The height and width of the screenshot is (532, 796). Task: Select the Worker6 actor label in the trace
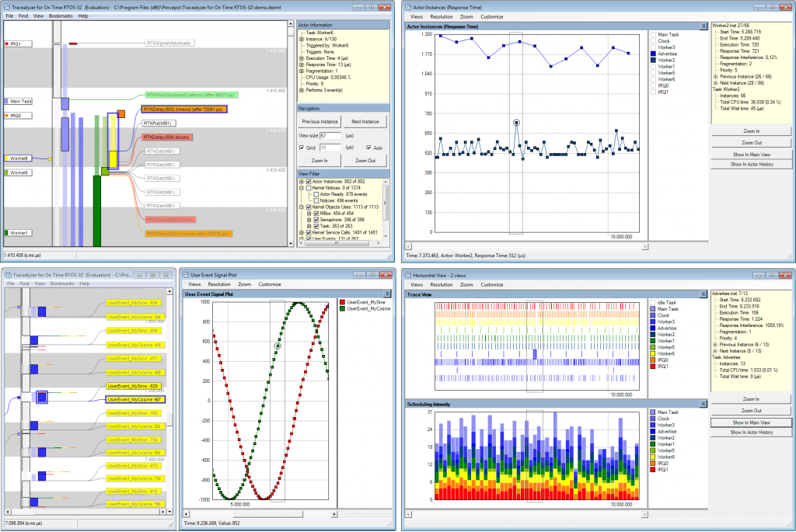(18, 158)
